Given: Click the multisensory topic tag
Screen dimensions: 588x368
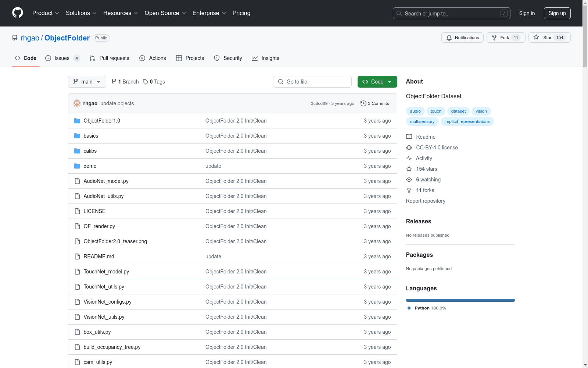Looking at the screenshot, I should (422, 121).
